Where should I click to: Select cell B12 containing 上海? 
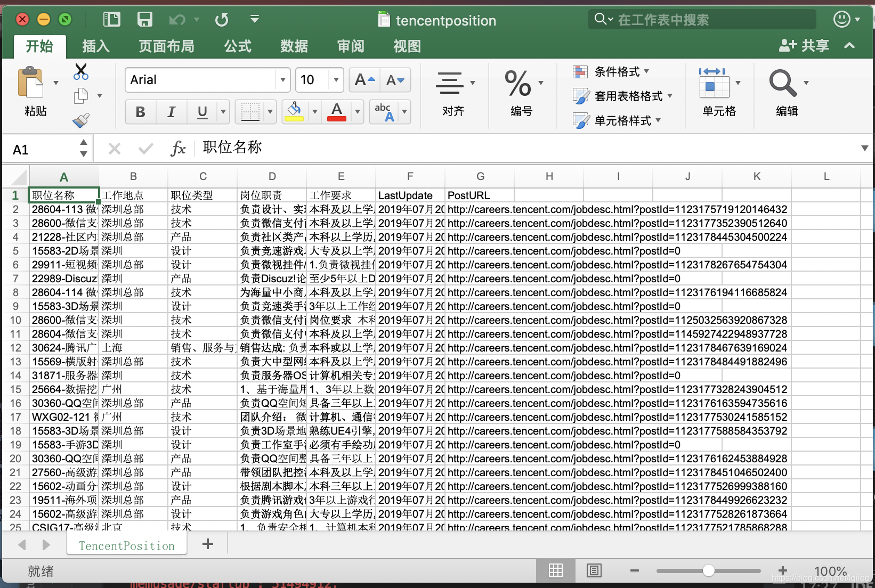[133, 348]
